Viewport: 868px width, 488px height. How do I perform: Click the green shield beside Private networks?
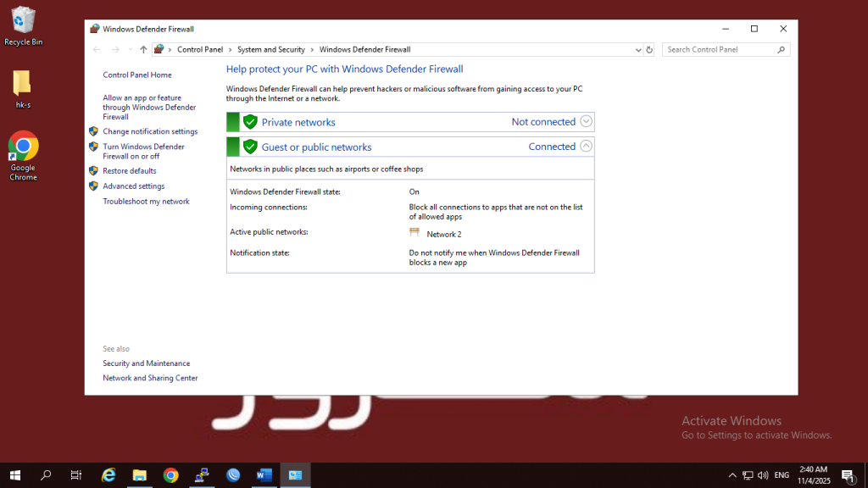tap(250, 122)
